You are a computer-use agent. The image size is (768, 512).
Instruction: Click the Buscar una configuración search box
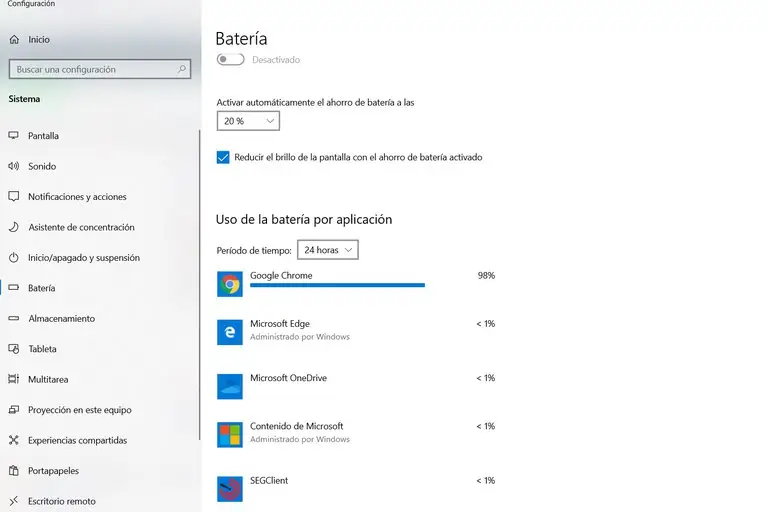click(x=100, y=69)
